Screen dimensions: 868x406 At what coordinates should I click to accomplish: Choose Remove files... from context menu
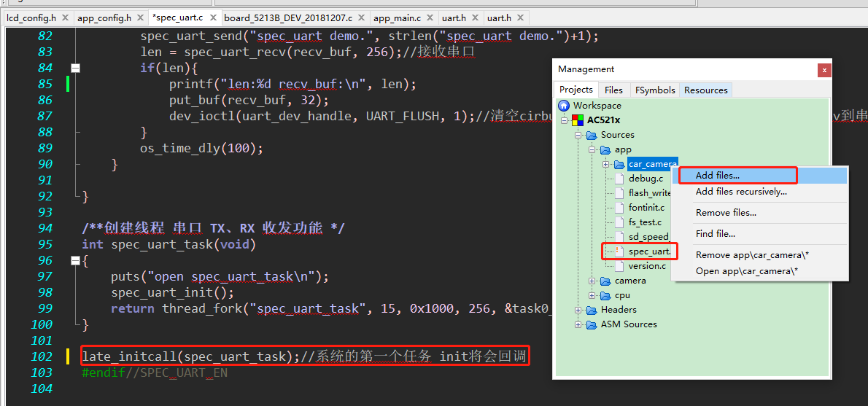pyautogui.click(x=759, y=212)
